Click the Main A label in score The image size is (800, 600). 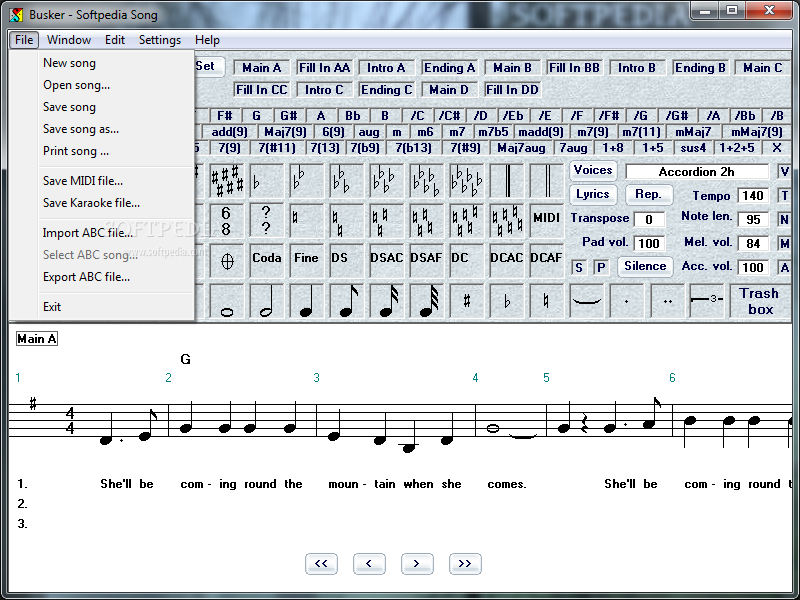tap(37, 339)
